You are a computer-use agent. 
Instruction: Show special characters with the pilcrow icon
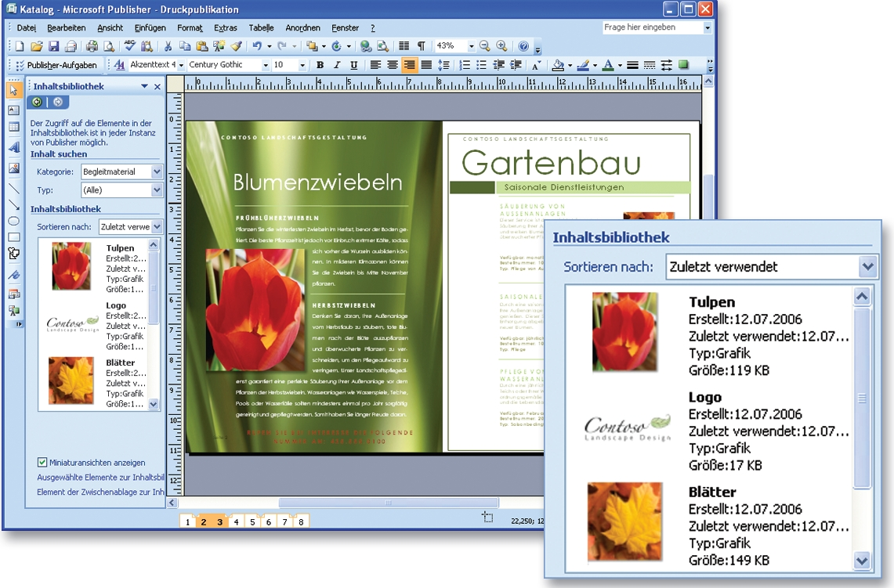point(422,46)
